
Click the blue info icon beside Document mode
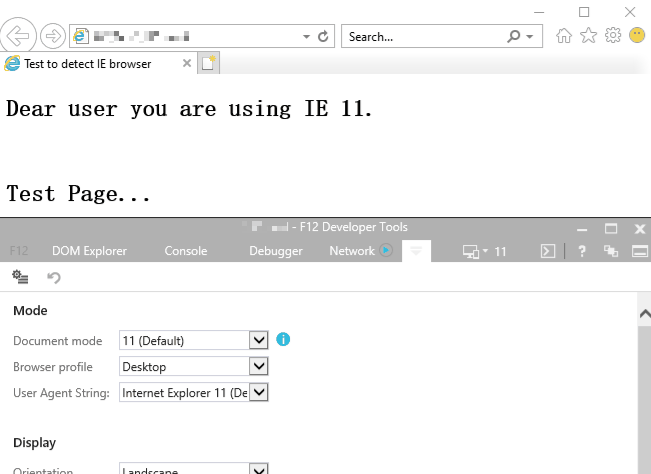click(283, 340)
